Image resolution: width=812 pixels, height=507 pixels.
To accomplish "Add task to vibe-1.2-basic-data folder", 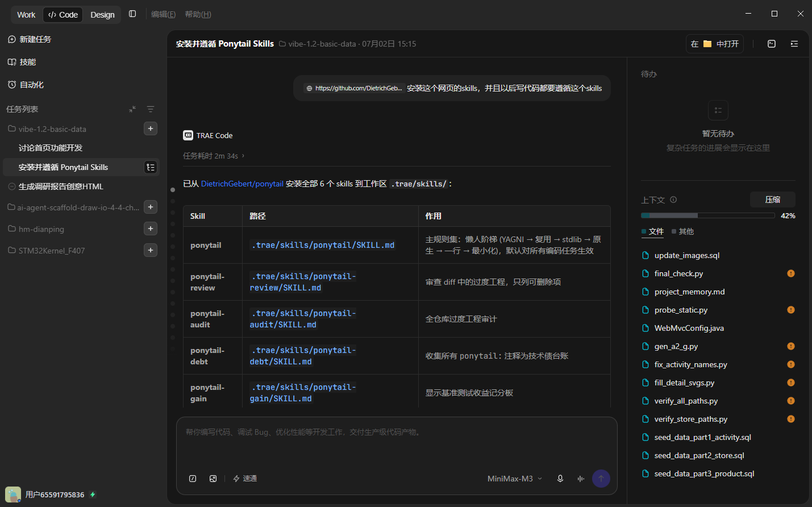I will 151,129.
